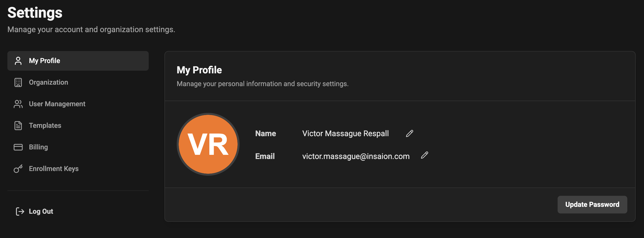Open the Templates section
The image size is (644, 238).
[45, 125]
